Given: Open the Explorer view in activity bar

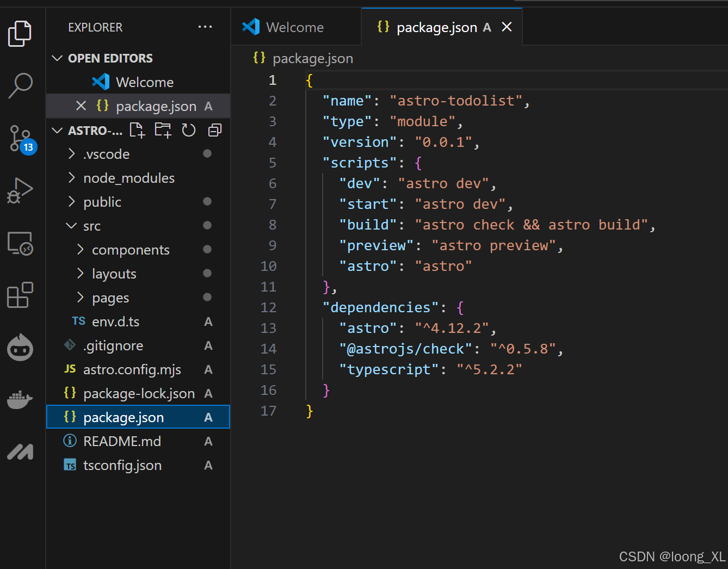Looking at the screenshot, I should [20, 34].
